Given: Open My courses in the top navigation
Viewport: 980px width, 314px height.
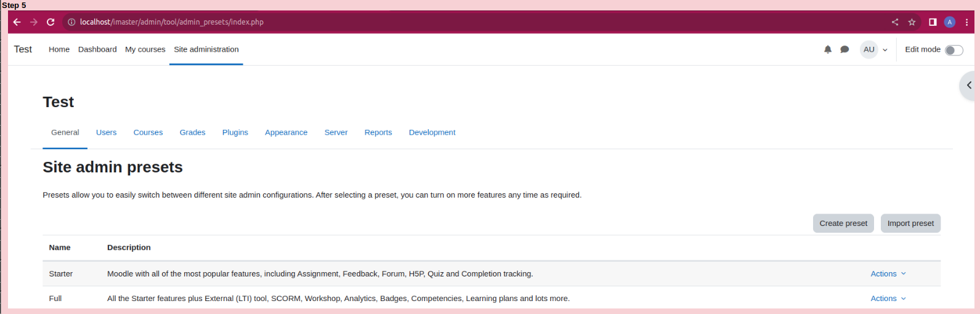Looking at the screenshot, I should (x=145, y=49).
